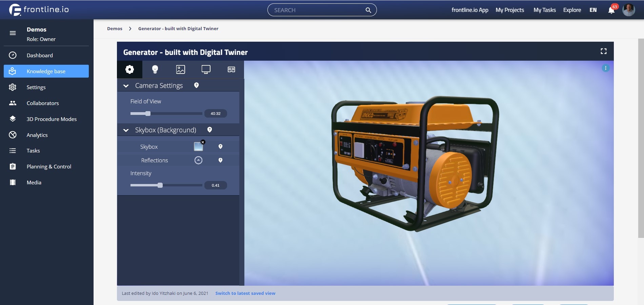Open the viewer three-dot options menu
644x305 pixels.
tap(606, 68)
